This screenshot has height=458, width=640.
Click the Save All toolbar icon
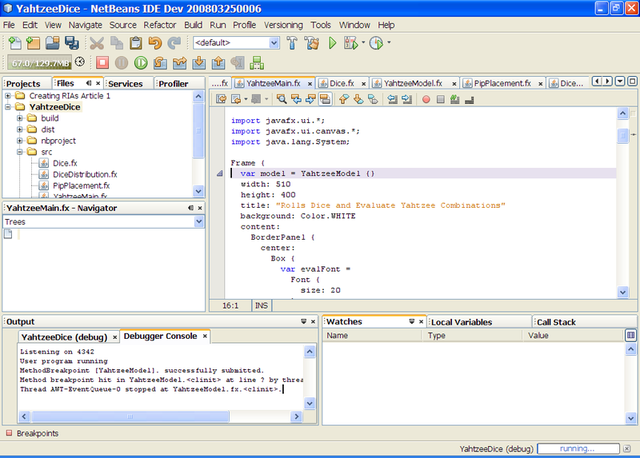[x=73, y=43]
